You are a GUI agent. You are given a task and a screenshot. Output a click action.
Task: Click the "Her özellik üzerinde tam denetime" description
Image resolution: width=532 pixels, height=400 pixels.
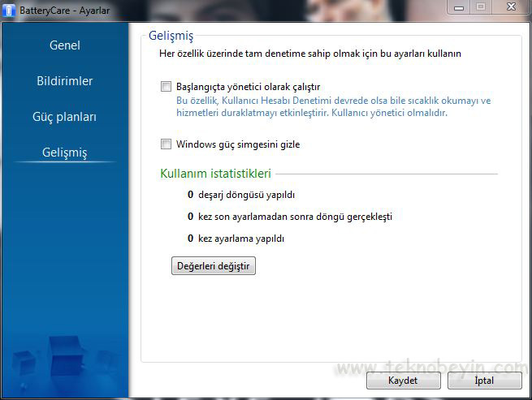(x=310, y=54)
